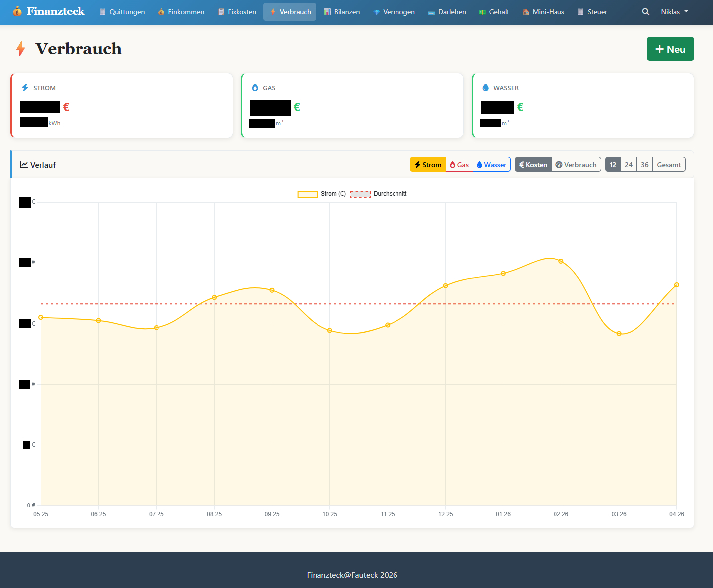This screenshot has height=588, width=713.
Task: Open the Vermögen page
Action: tap(394, 12)
